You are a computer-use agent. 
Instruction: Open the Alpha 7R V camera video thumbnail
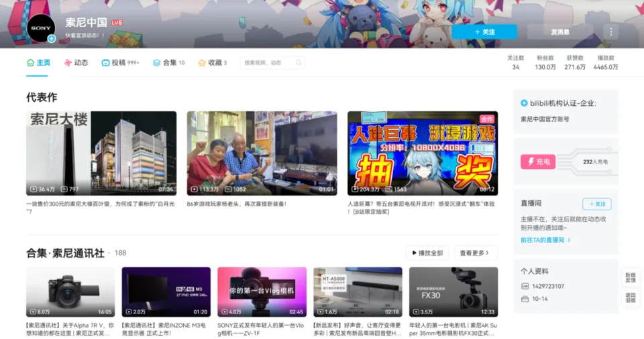pos(70,292)
